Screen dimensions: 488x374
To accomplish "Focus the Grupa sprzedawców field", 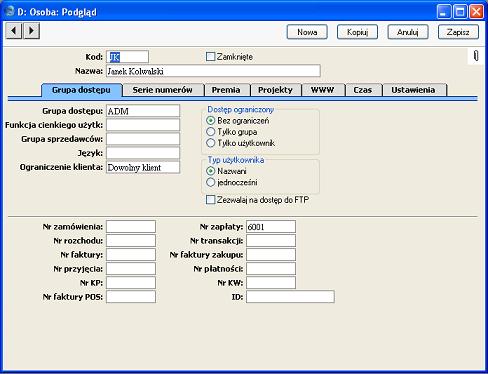I will (x=143, y=139).
